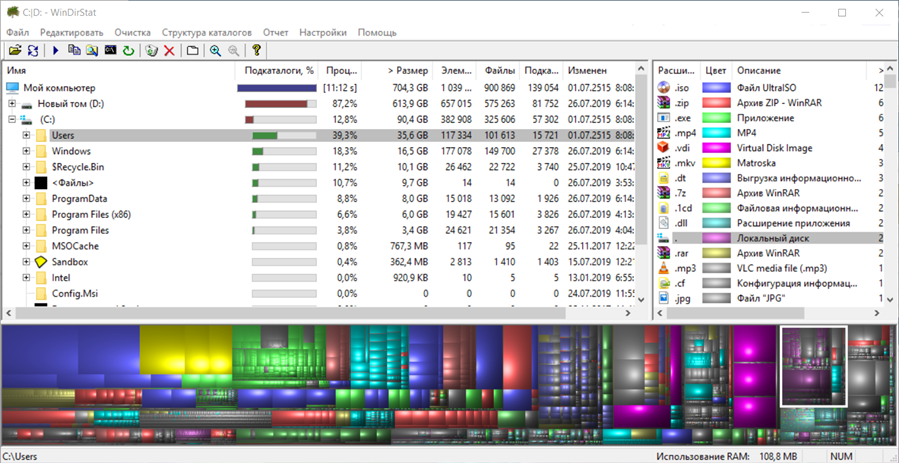Click the magenta color swatch for .vdi
The height and width of the screenshot is (463, 899).
click(715, 148)
